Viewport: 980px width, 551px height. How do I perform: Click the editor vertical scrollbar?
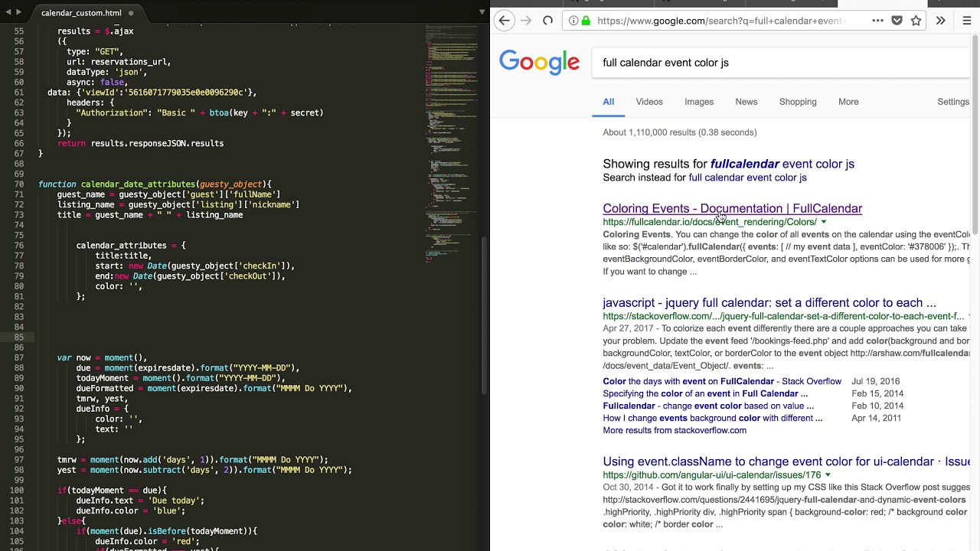(483, 314)
